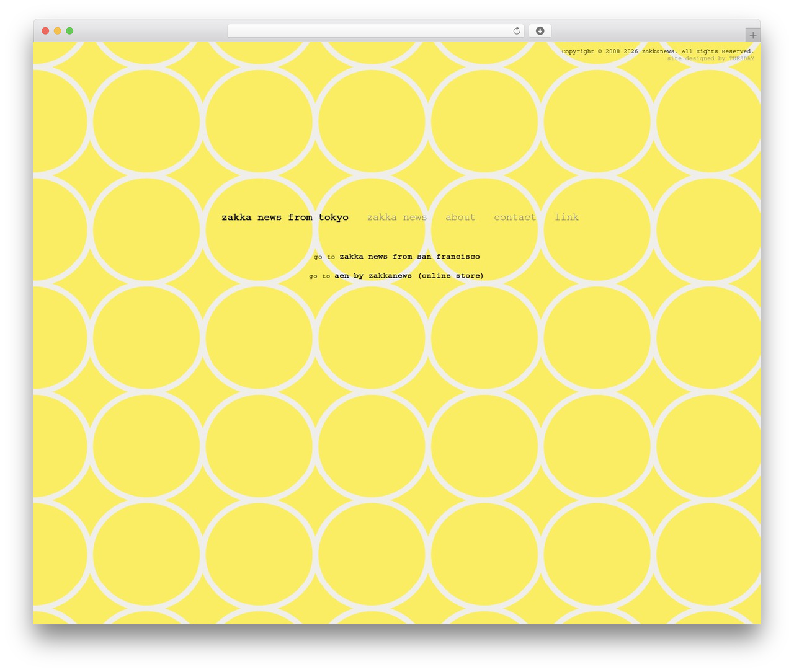Open the "contact" menu item
The height and width of the screenshot is (672, 794).
[515, 217]
